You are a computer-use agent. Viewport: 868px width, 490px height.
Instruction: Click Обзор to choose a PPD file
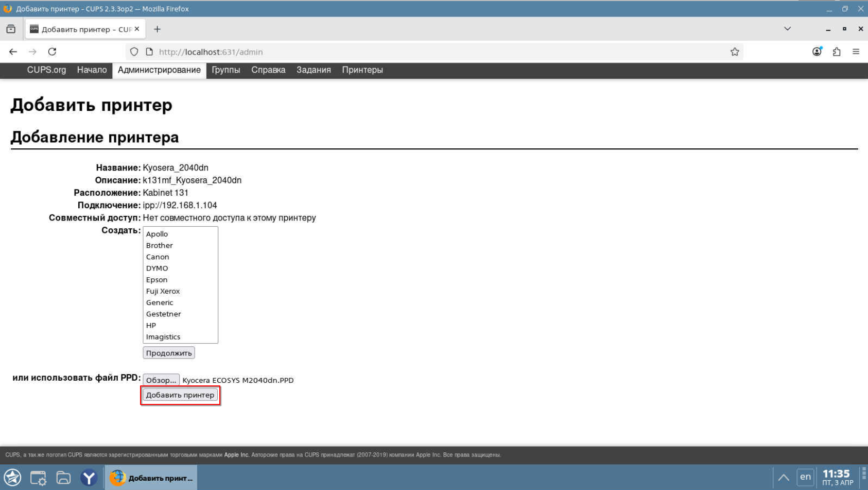pyautogui.click(x=161, y=380)
